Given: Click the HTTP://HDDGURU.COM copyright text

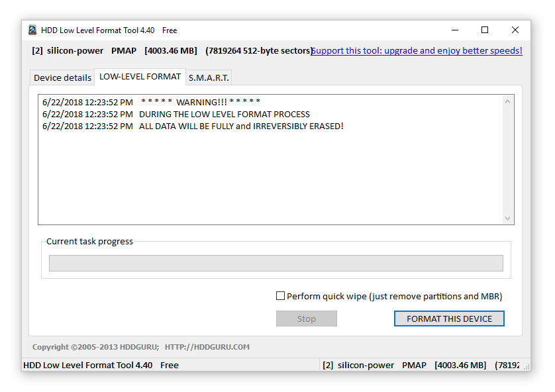Looking at the screenshot, I should coord(207,347).
